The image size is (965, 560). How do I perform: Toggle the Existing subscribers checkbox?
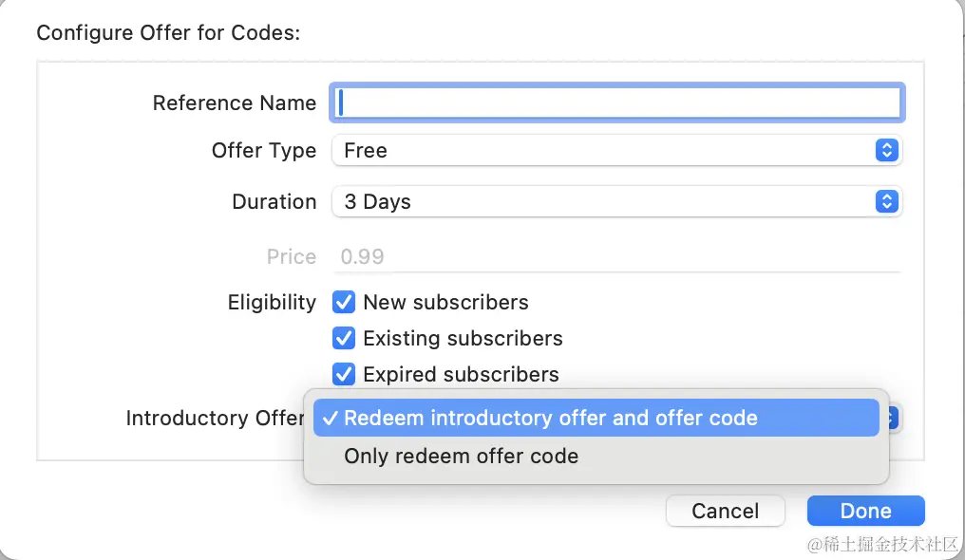(344, 338)
